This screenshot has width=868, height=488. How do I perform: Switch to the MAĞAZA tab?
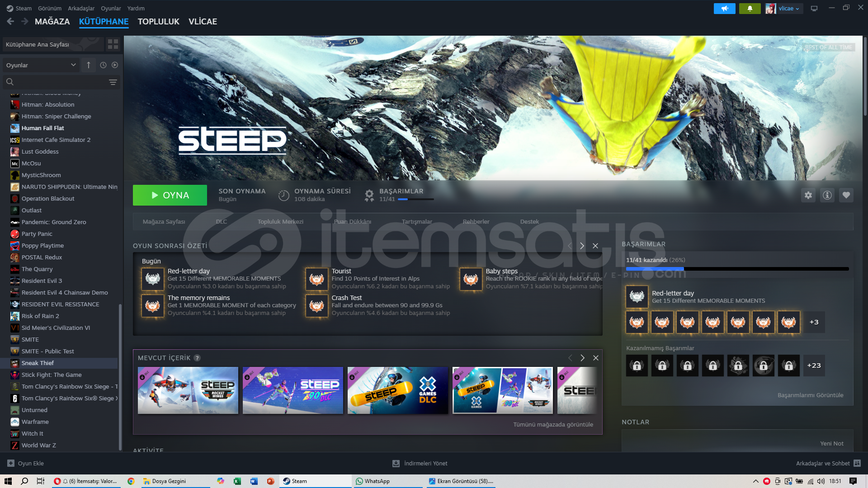(52, 21)
